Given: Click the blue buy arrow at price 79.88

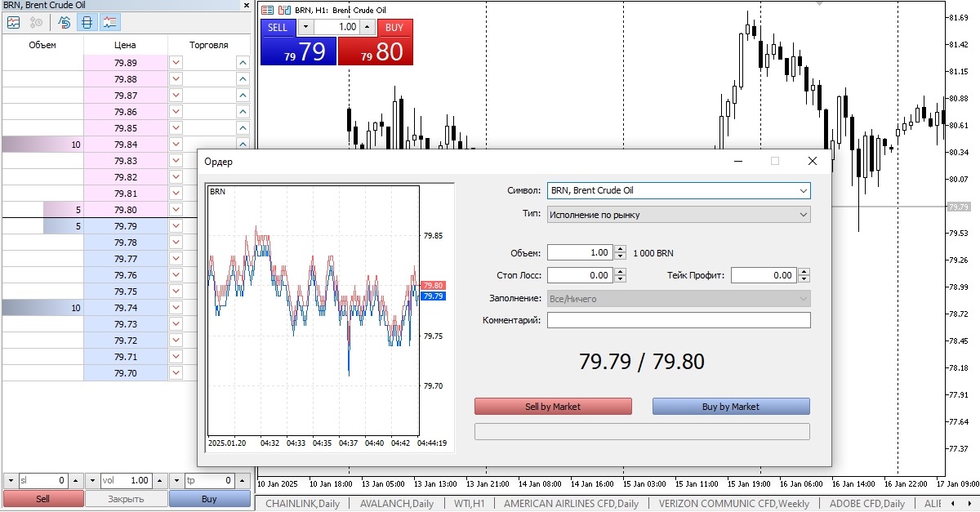Looking at the screenshot, I should point(243,79).
